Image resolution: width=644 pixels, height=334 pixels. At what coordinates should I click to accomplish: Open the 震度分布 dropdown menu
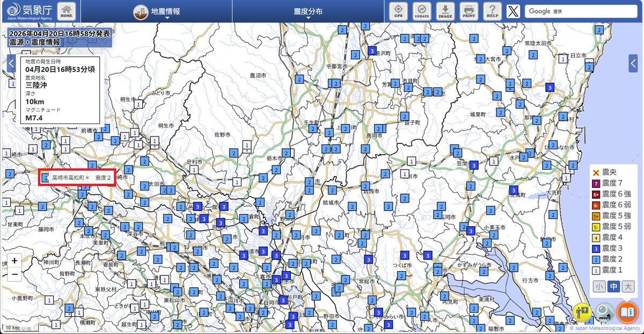(308, 11)
